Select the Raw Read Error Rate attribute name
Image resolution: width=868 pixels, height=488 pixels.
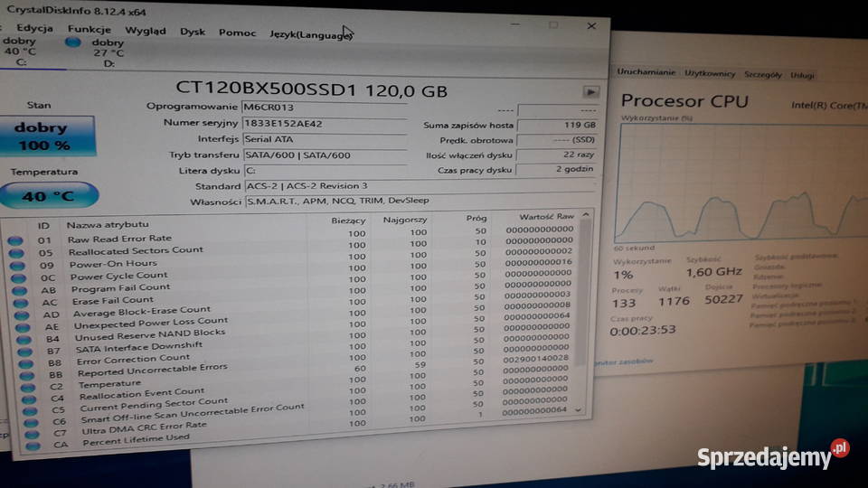[x=119, y=239]
